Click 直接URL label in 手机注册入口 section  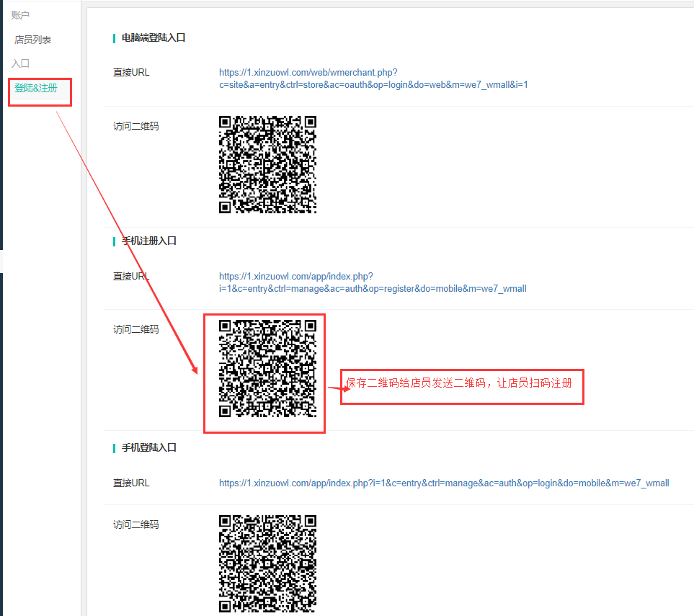(131, 277)
